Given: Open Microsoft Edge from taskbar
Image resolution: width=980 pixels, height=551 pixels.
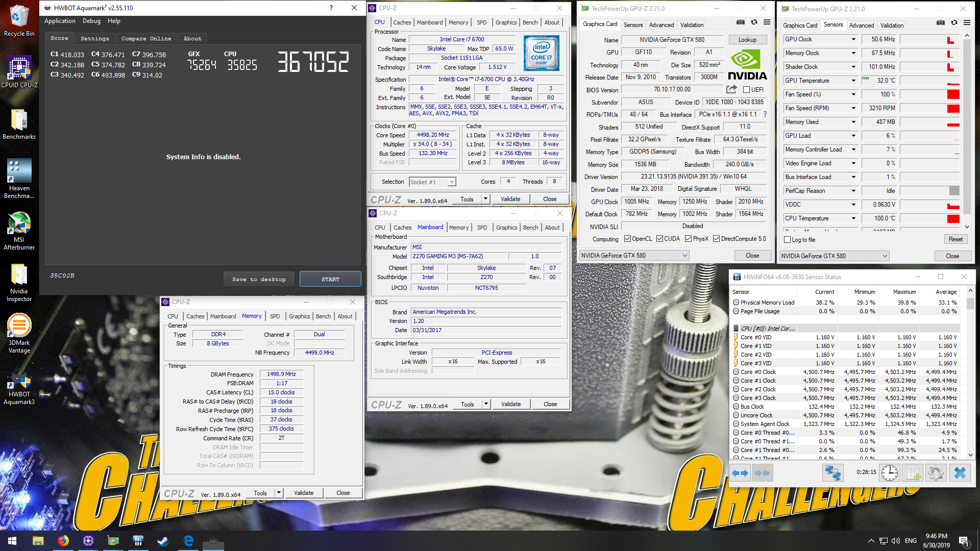Looking at the screenshot, I should 188,541.
